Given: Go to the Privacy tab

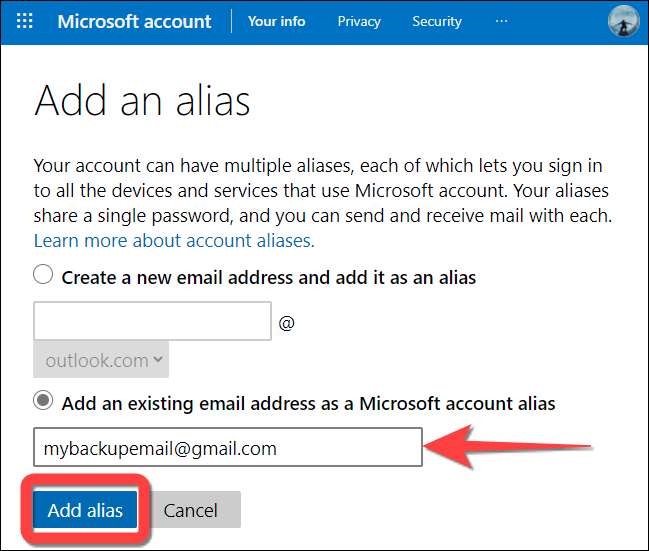Looking at the screenshot, I should coord(359,21).
